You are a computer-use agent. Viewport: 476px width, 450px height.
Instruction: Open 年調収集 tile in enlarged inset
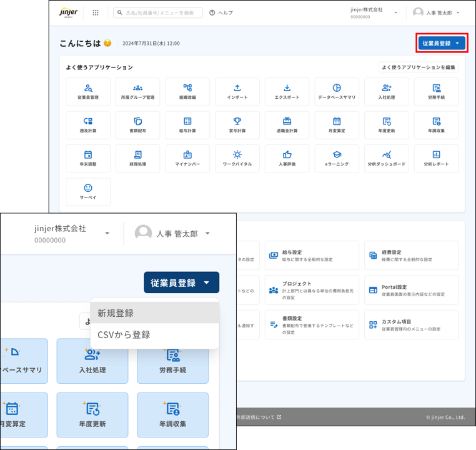(x=173, y=415)
